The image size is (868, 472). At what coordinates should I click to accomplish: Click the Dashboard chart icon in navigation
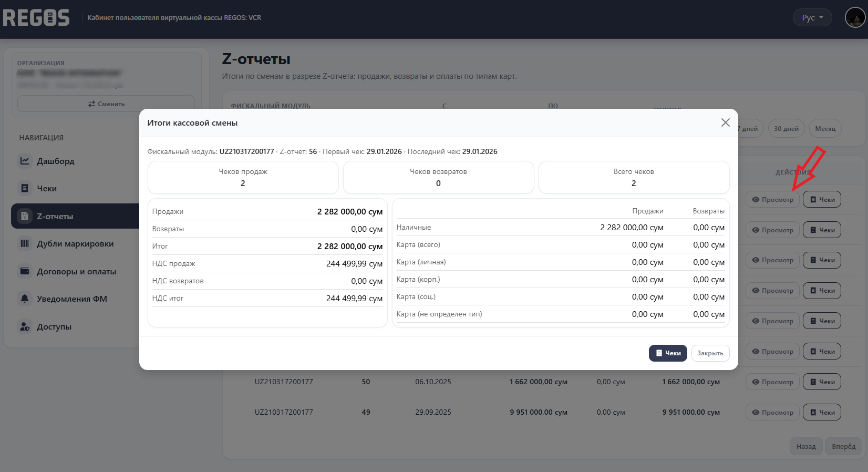25,161
